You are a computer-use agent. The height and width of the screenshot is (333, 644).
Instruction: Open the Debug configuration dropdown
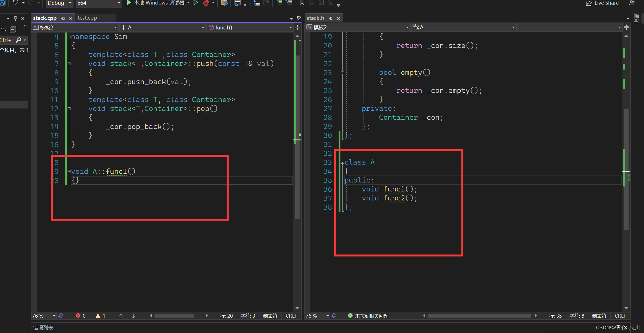click(x=59, y=3)
